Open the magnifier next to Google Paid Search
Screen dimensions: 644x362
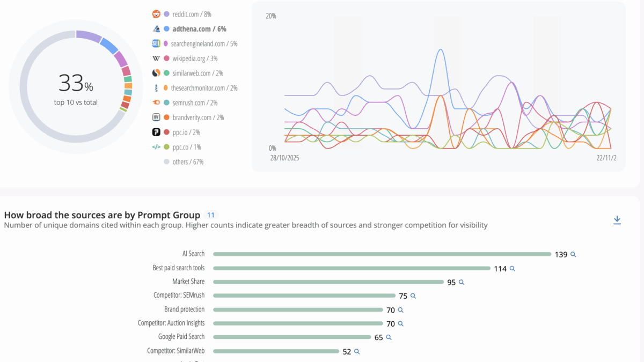389,337
